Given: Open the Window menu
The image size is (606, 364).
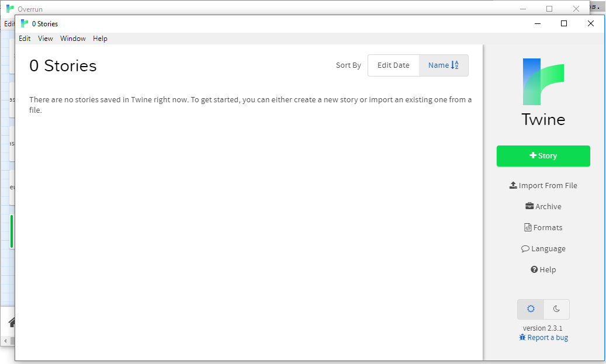Looking at the screenshot, I should click(72, 38).
